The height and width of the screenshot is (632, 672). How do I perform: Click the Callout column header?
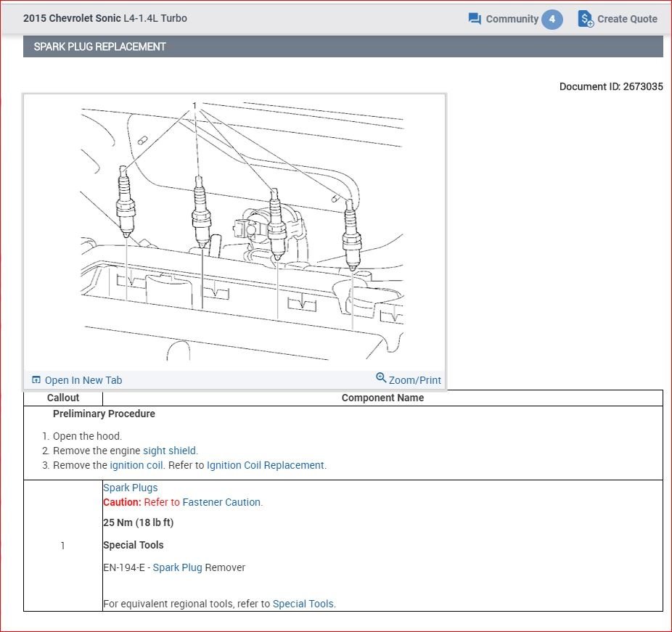tap(63, 398)
